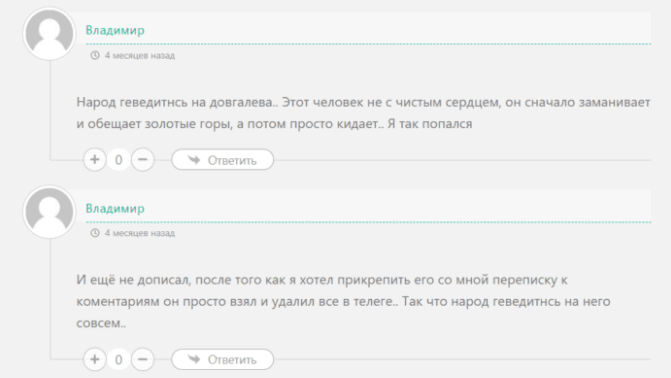Click the vote count 0 on second comment
The height and width of the screenshot is (378, 671).
[119, 360]
